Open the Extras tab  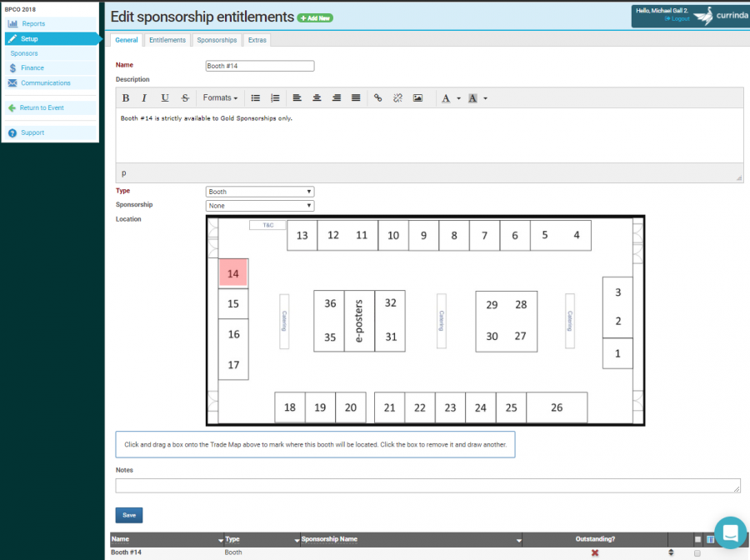pyautogui.click(x=257, y=40)
